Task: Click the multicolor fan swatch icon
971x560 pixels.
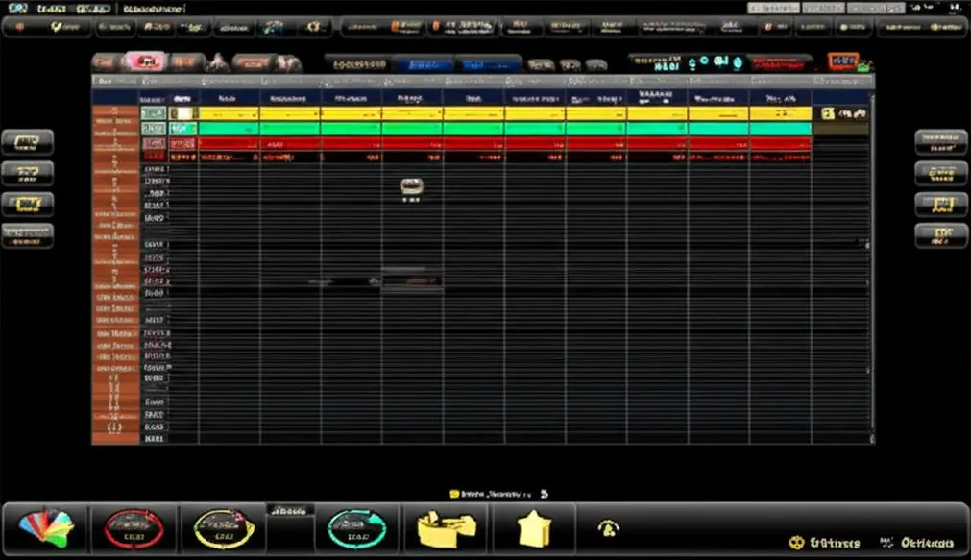Action: [46, 528]
